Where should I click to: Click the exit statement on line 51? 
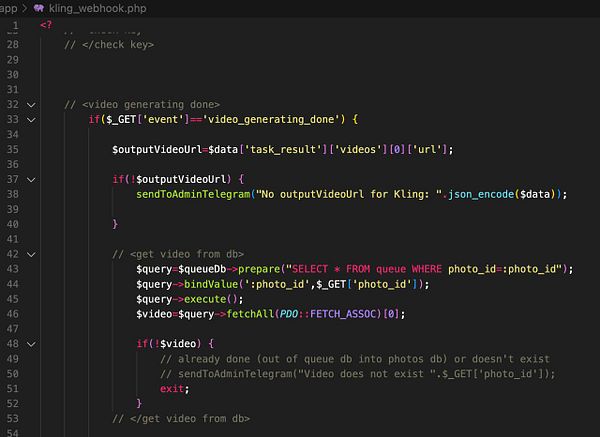click(172, 389)
